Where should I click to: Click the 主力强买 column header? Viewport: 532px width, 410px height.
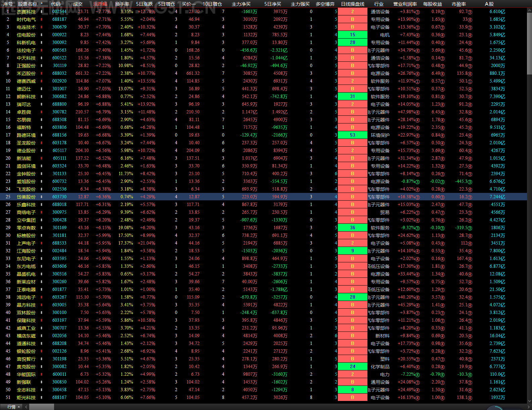click(300, 4)
